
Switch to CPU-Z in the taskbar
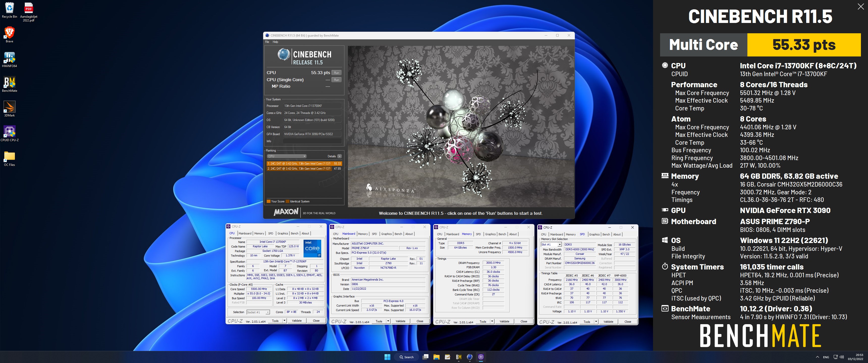[481, 357]
